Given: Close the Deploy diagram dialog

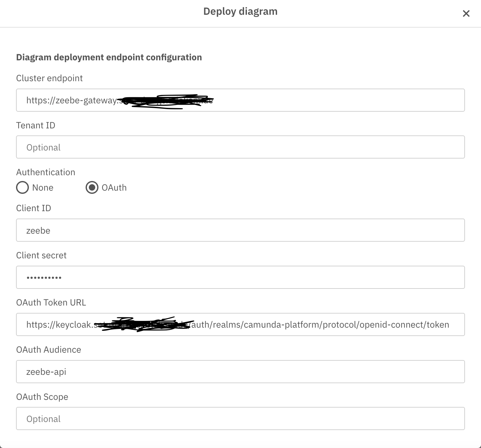Looking at the screenshot, I should 466,13.
